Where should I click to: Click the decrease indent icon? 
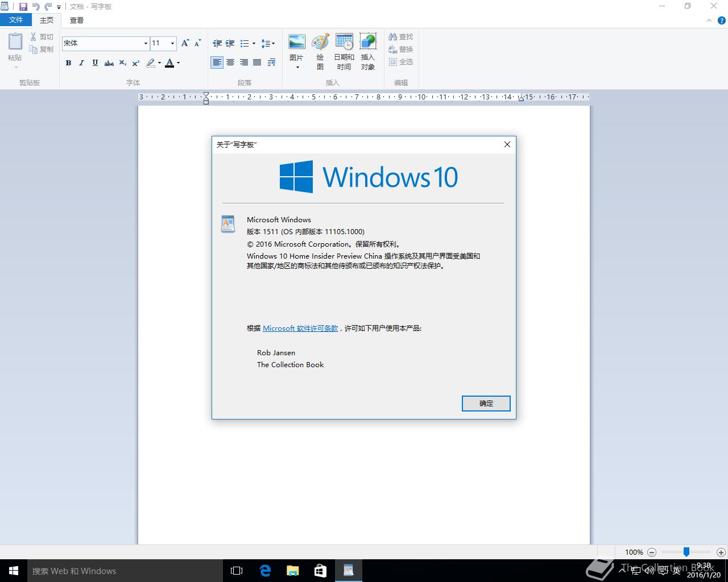pos(217,43)
